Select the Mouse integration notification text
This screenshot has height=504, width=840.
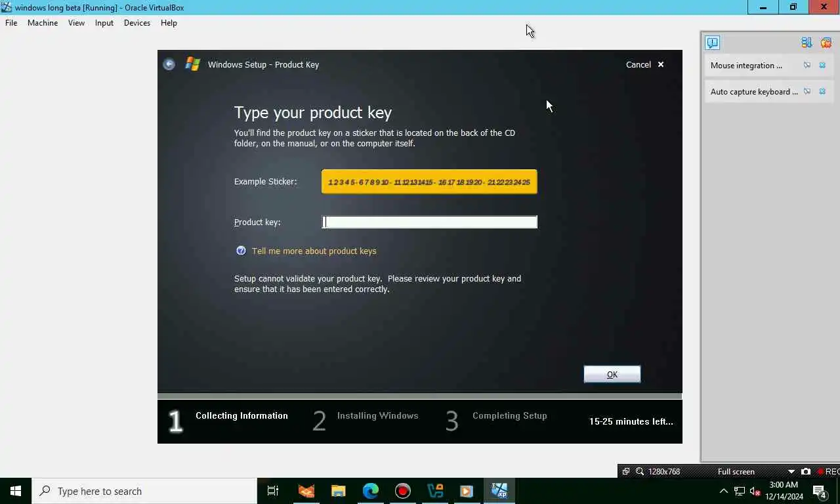tap(746, 65)
